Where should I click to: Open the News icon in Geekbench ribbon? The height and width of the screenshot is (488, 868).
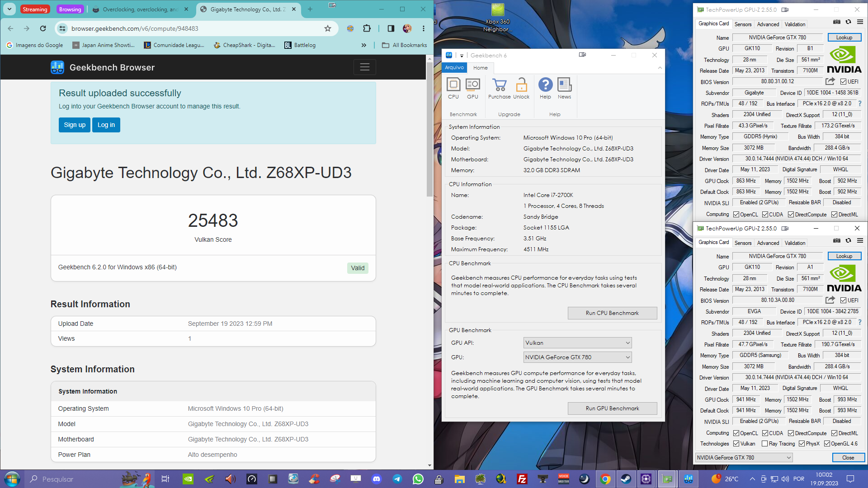(564, 88)
